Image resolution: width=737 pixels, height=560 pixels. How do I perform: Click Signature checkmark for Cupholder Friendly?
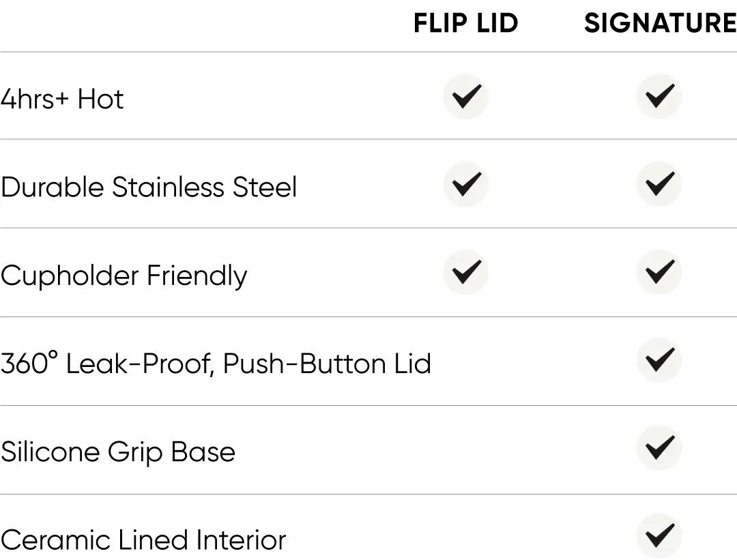pyautogui.click(x=659, y=273)
